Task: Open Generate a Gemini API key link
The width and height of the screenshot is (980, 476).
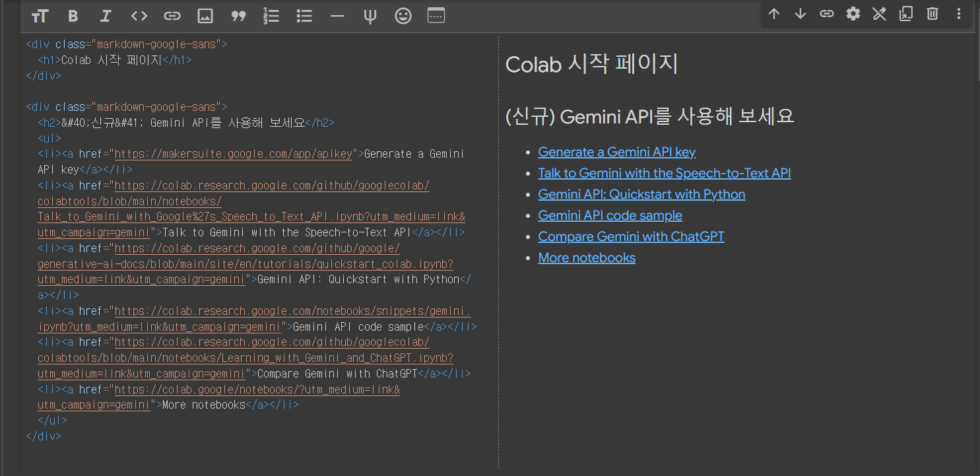Action: [x=617, y=152]
